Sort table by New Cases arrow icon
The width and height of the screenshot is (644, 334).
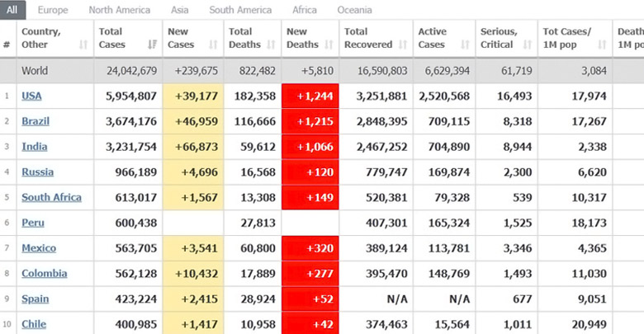(212, 45)
